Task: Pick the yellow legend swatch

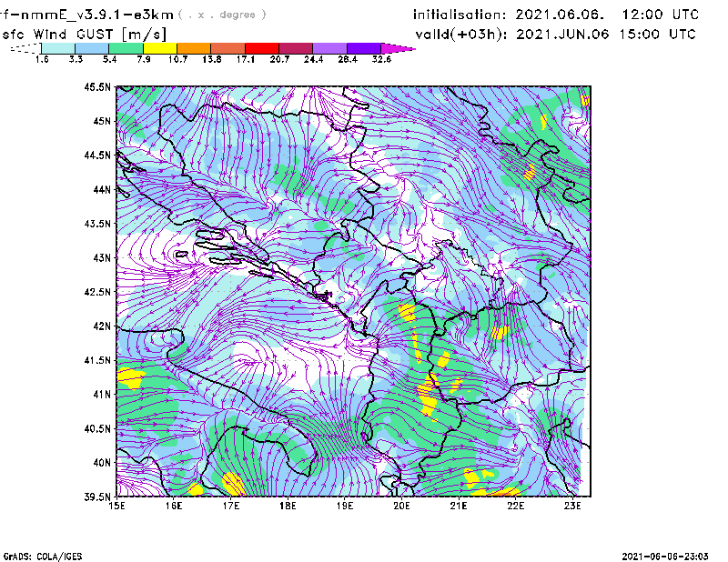Action: pyautogui.click(x=160, y=48)
